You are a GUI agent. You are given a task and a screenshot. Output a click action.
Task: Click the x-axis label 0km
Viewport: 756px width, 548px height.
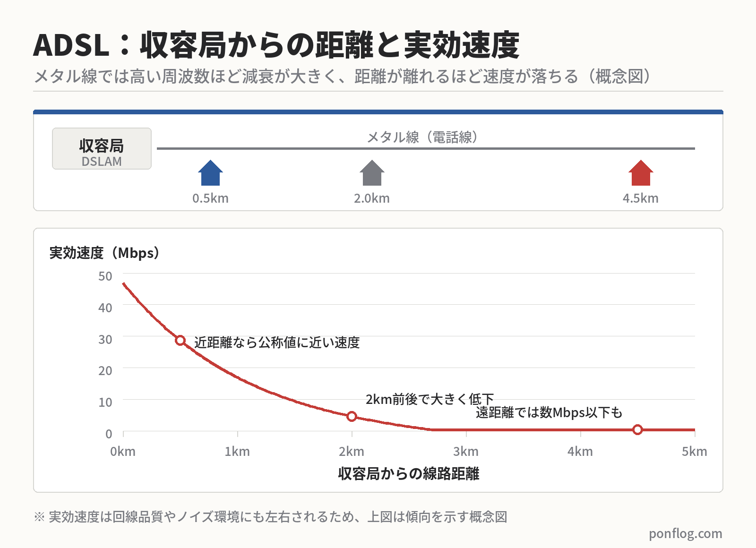coord(123,452)
